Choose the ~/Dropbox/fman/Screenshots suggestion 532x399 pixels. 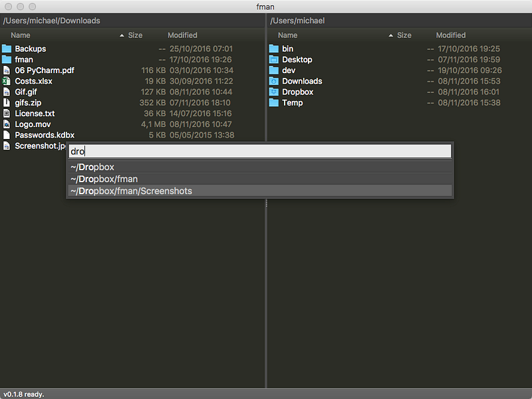(x=260, y=191)
